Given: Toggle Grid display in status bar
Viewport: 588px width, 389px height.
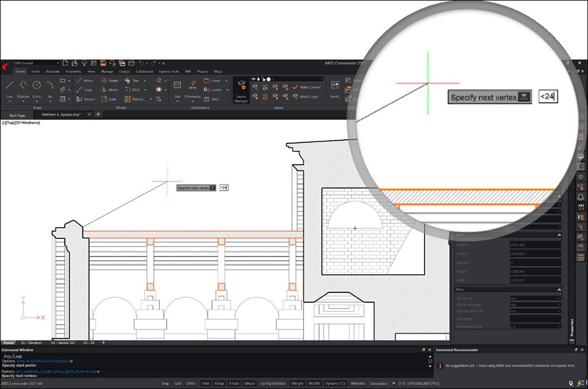Looking at the screenshot, I should coord(178,383).
